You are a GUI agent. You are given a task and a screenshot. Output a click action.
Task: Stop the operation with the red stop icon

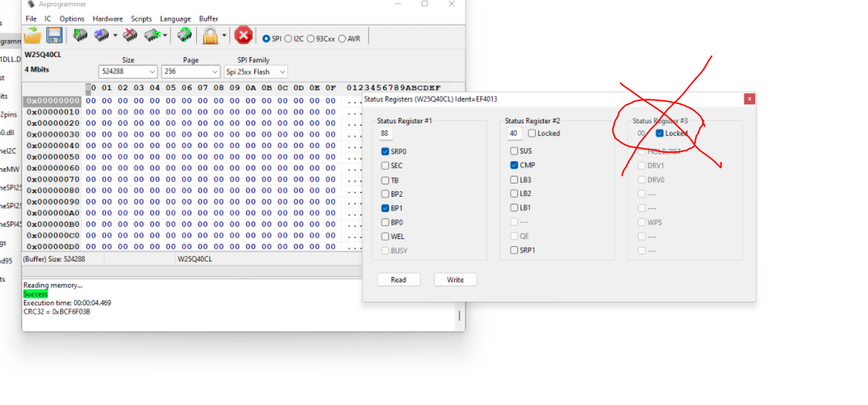pos(243,35)
